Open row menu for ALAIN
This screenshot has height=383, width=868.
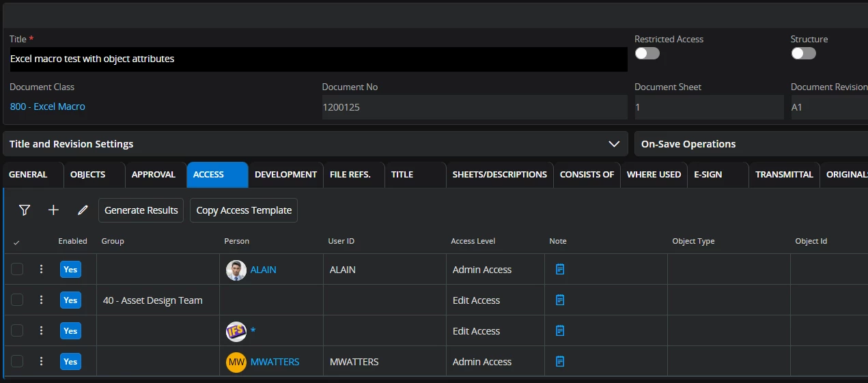click(x=41, y=270)
